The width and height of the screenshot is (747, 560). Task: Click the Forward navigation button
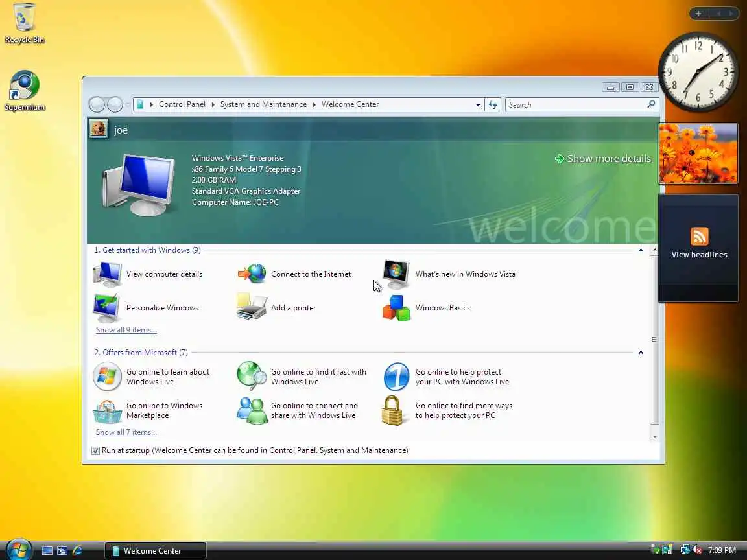coord(115,104)
